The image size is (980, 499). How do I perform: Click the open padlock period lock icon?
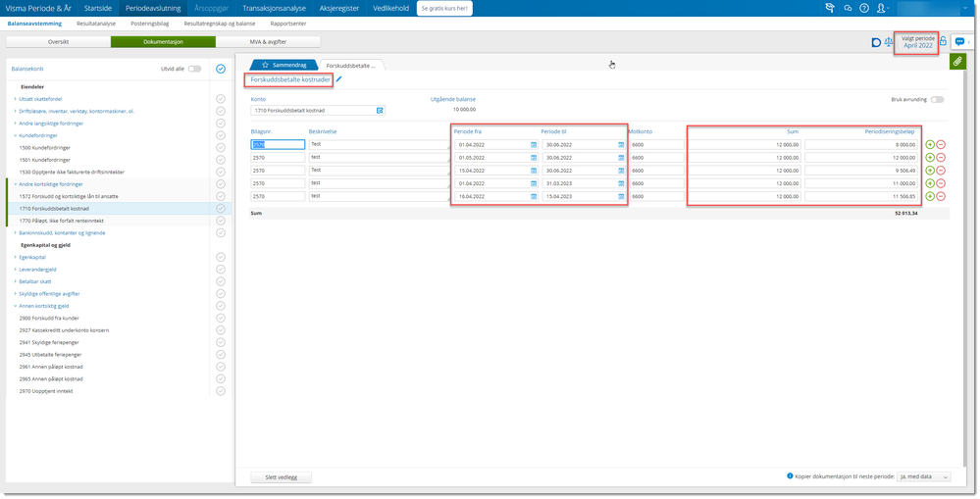click(943, 41)
